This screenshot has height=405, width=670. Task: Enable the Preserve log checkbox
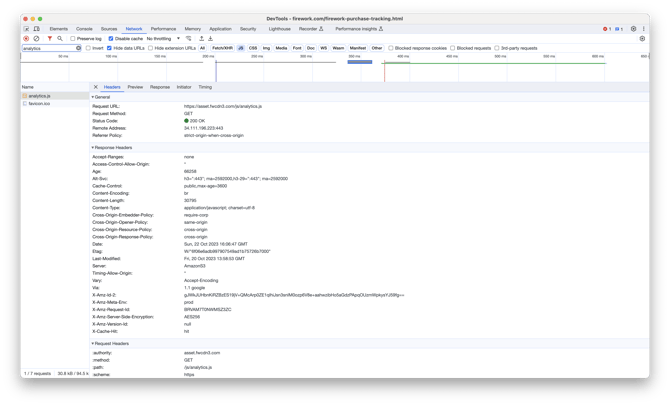pyautogui.click(x=74, y=38)
